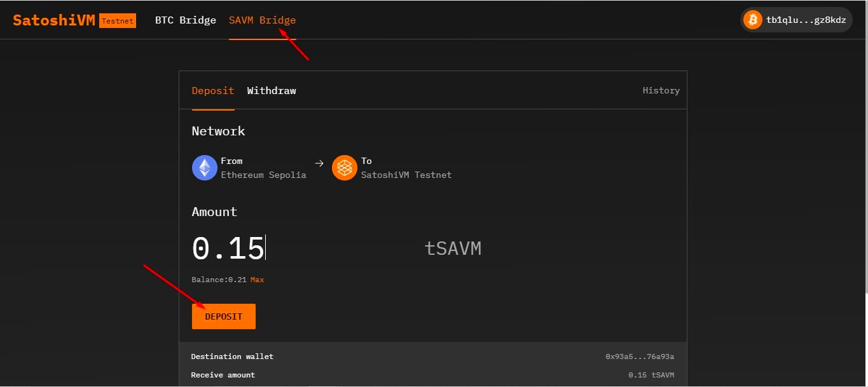Select the SatoshiVM Testnet destination name

(x=406, y=175)
